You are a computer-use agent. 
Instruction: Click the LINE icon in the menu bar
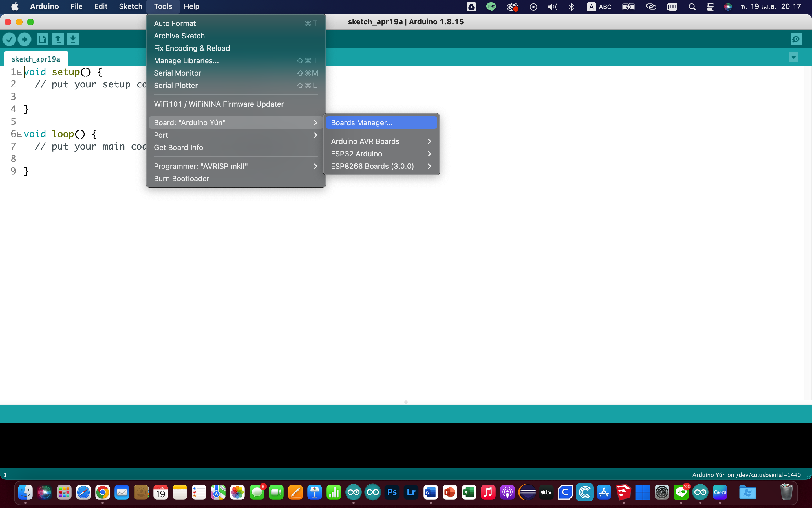coord(491,7)
